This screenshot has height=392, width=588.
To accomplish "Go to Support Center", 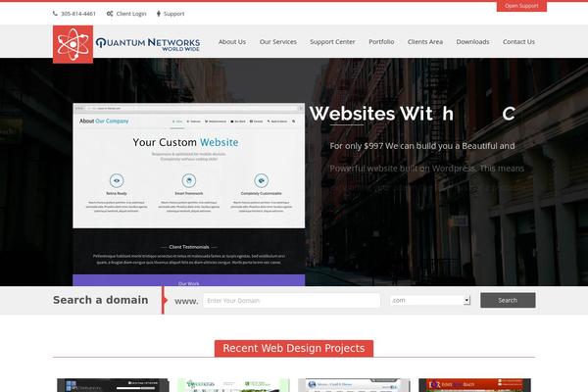I will (x=332, y=41).
